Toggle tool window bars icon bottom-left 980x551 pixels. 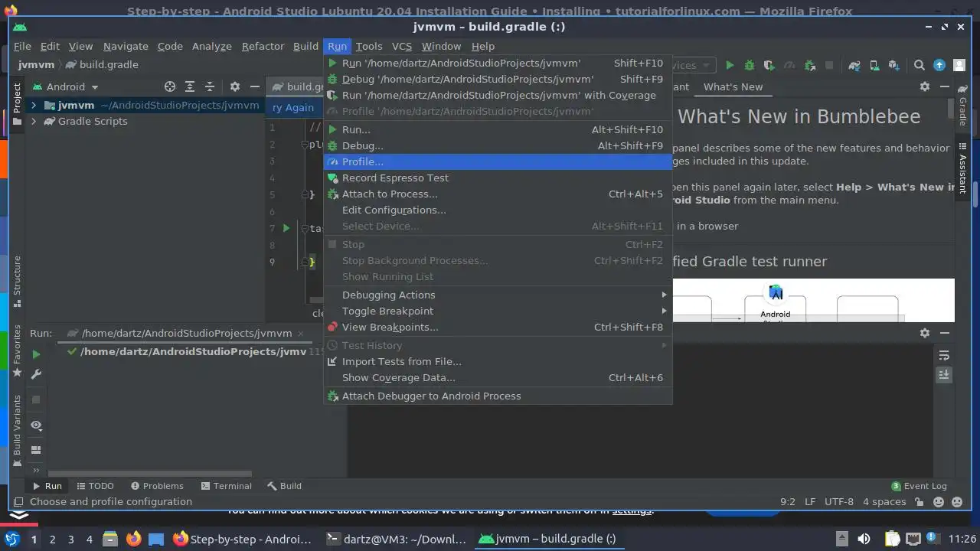click(18, 502)
